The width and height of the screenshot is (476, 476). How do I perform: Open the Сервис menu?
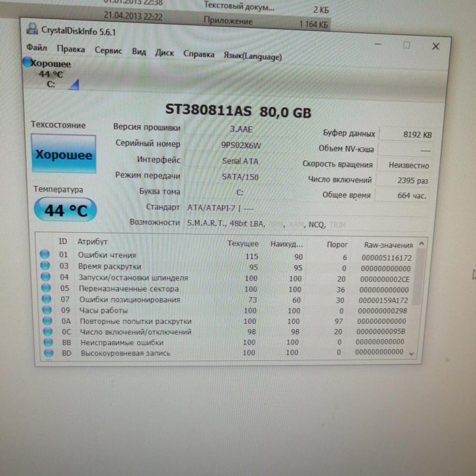pos(108,50)
